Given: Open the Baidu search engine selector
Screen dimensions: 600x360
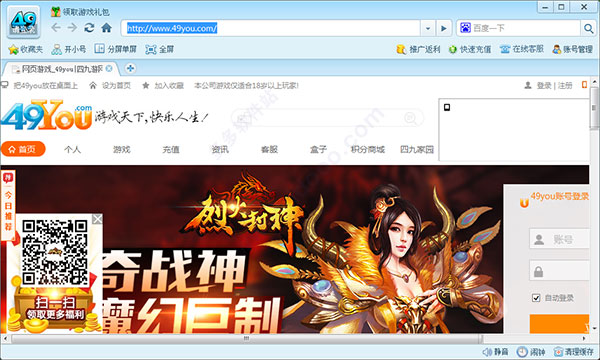Looking at the screenshot, I should (465, 28).
